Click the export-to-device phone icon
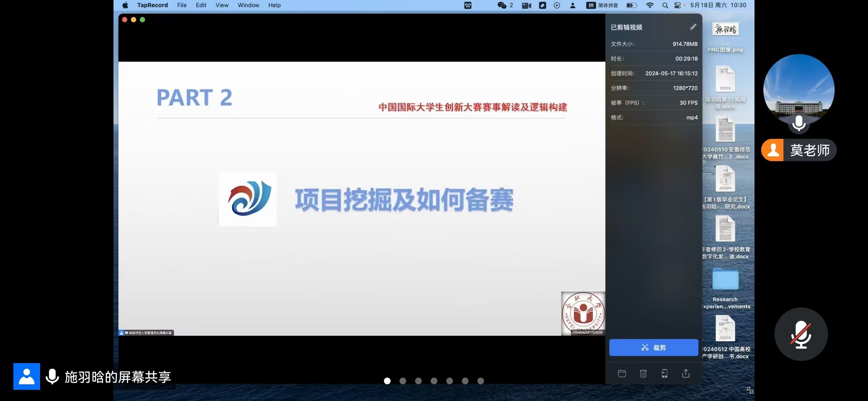Image resolution: width=868 pixels, height=401 pixels. point(664,374)
